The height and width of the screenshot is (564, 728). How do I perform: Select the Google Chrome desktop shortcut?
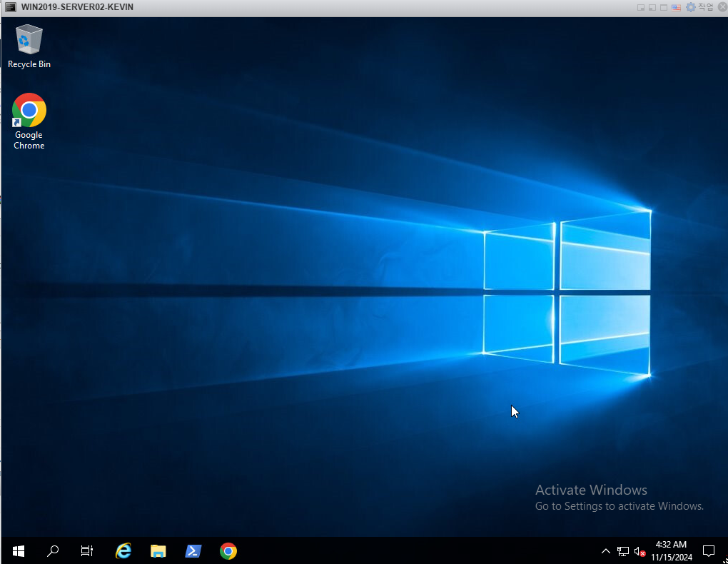click(29, 121)
